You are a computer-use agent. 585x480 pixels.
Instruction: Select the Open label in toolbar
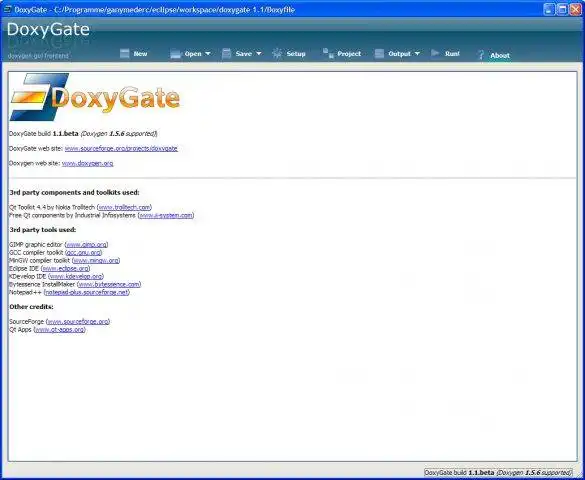pos(193,54)
